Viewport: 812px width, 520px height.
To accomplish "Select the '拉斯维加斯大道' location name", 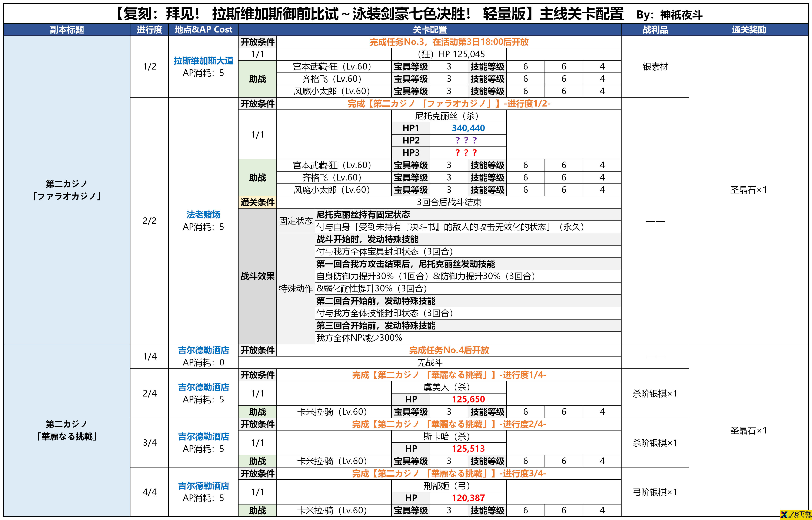I will pyautogui.click(x=203, y=61).
